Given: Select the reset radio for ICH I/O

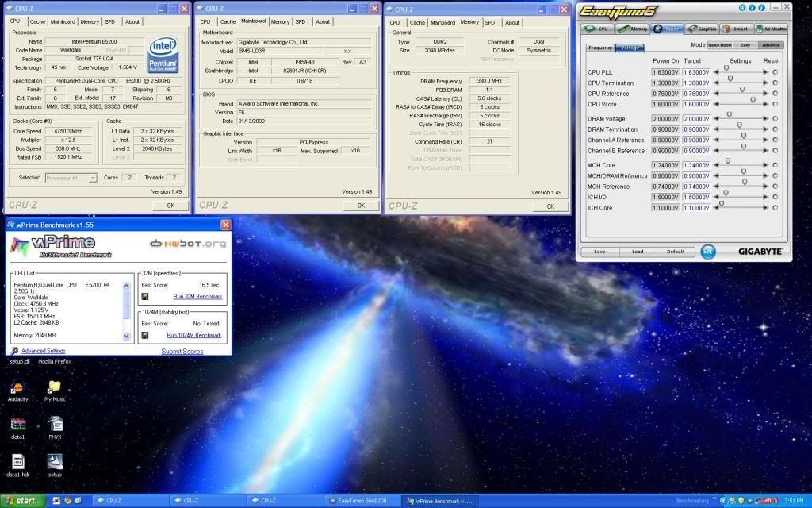Looking at the screenshot, I should pos(776,197).
